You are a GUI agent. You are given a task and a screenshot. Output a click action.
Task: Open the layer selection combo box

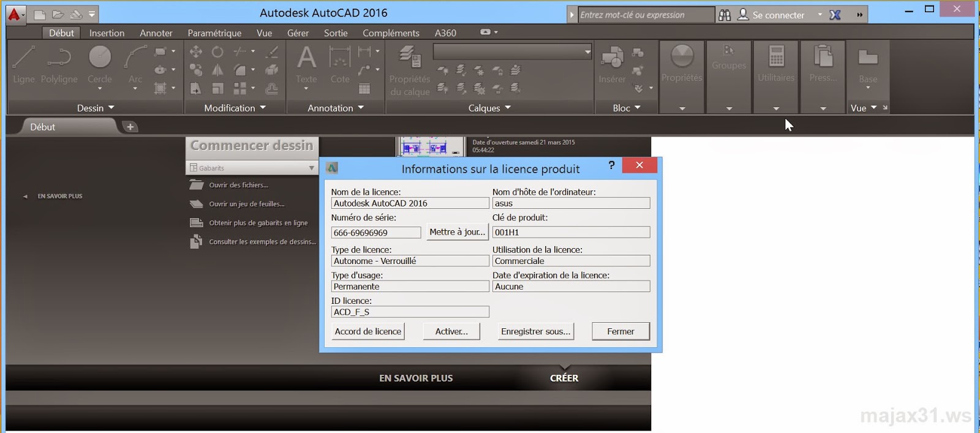coord(512,51)
